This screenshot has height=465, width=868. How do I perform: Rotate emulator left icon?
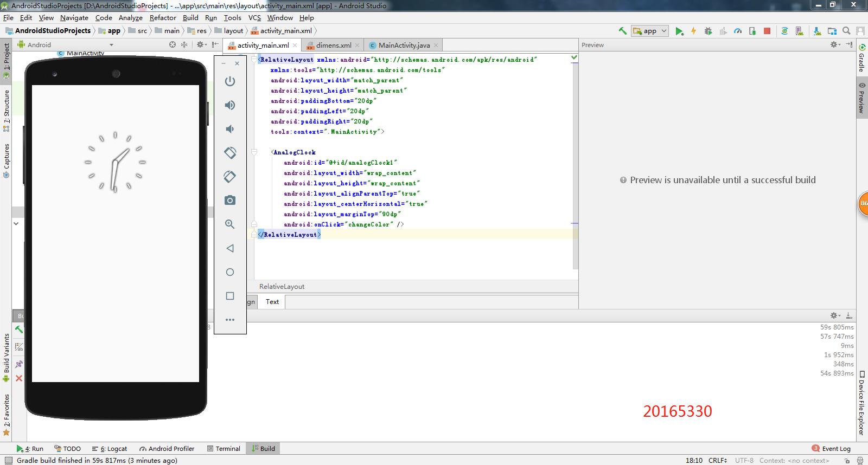coord(230,153)
